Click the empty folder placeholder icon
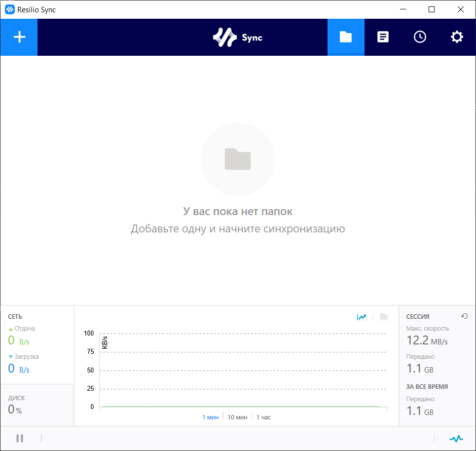Image resolution: width=476 pixels, height=451 pixels. point(238,159)
